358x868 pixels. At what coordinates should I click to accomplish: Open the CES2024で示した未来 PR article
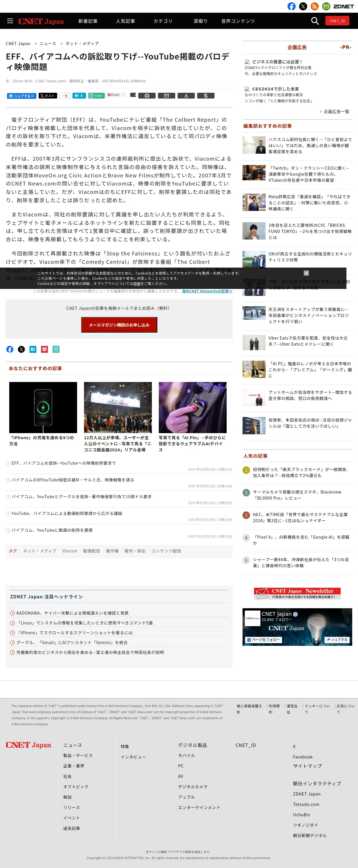275,89
